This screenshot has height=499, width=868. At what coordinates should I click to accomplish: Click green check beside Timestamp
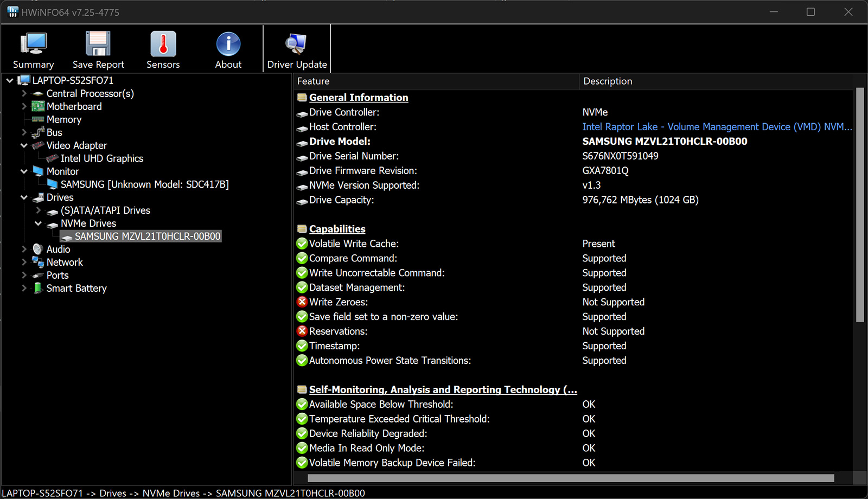pos(302,346)
